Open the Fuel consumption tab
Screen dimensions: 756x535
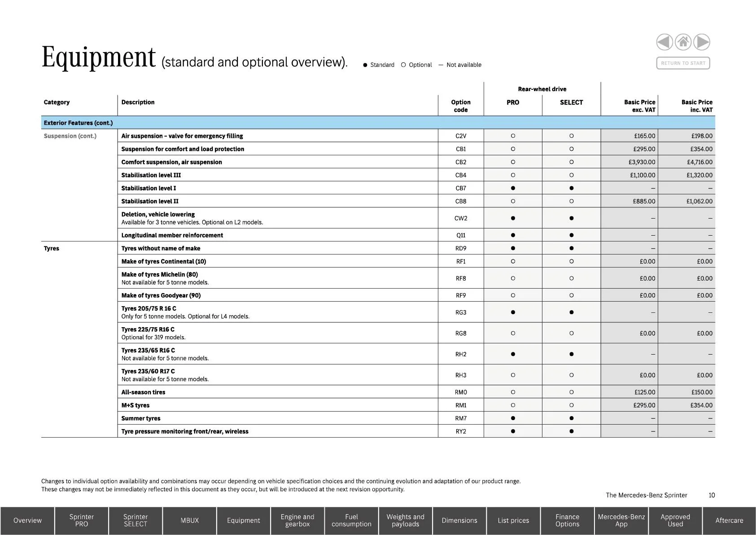click(x=352, y=521)
